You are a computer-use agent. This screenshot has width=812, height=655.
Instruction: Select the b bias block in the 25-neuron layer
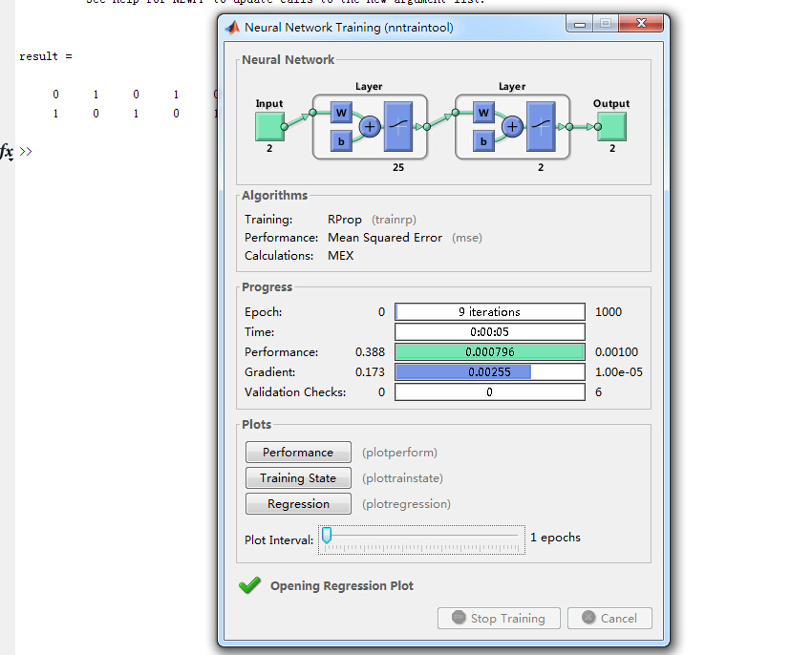[x=341, y=141]
